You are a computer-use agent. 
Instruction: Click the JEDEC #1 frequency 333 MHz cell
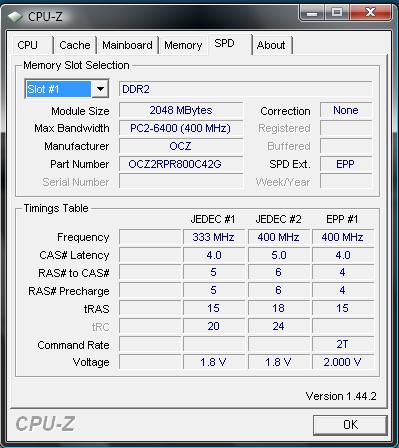(213, 237)
